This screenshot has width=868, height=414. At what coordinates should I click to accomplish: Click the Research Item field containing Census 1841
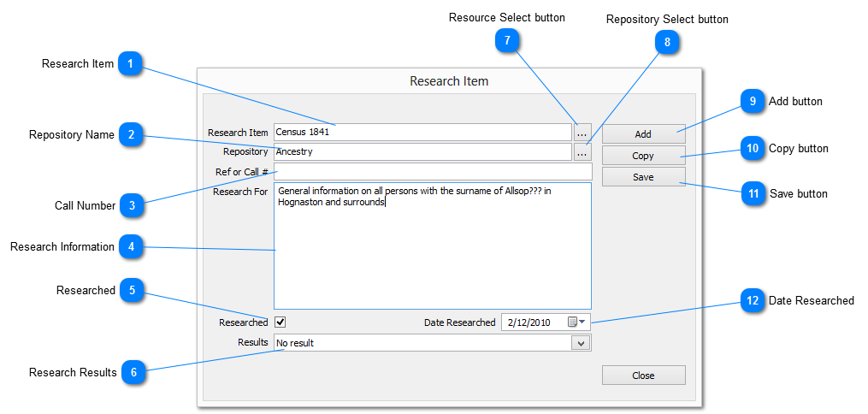coord(422,133)
